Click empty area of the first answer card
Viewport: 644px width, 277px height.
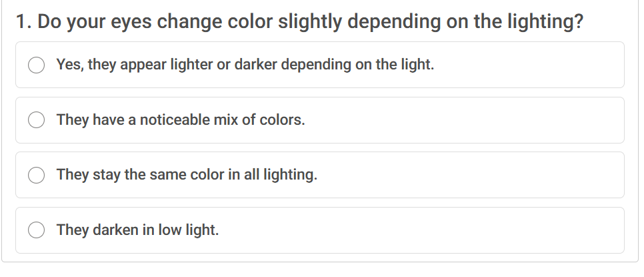(533, 65)
